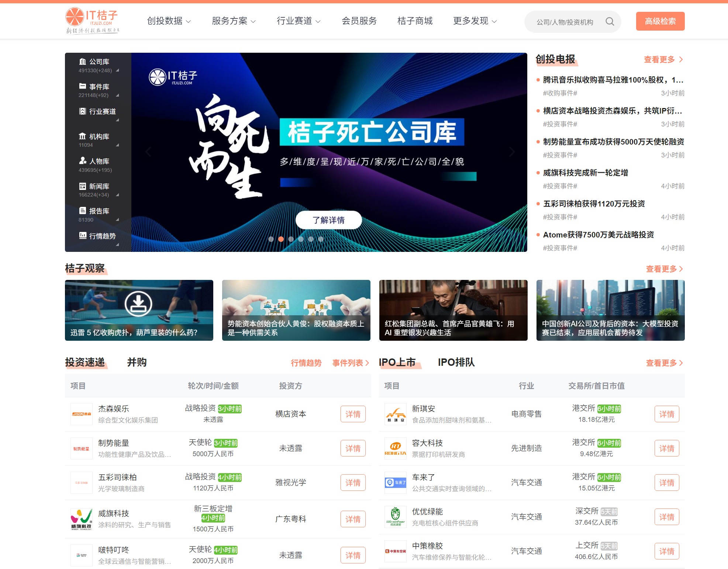Click the 高级检索 button

coord(660,21)
